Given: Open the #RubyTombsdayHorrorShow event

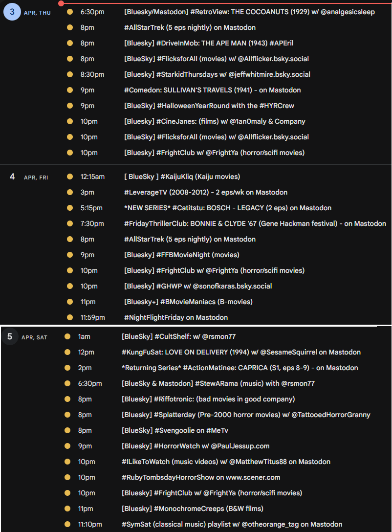Looking at the screenshot, I should coord(201,477).
